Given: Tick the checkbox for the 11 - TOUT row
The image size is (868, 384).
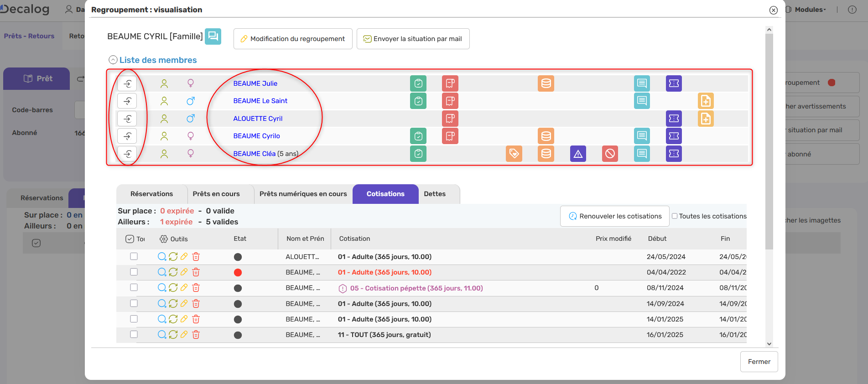Looking at the screenshot, I should (134, 334).
